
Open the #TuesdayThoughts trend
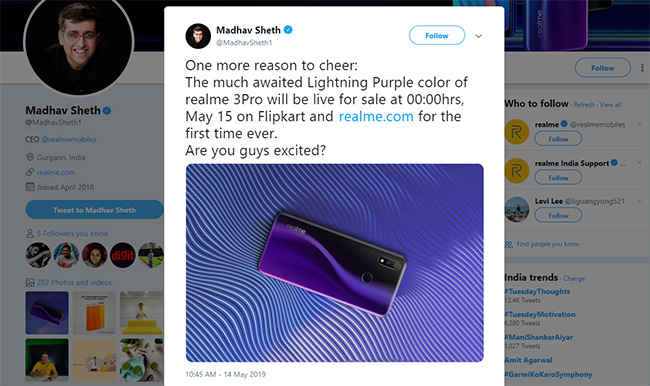(x=537, y=291)
